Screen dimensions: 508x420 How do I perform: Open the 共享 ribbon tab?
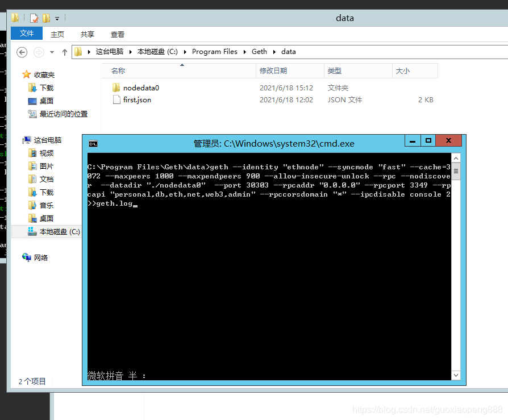click(87, 34)
